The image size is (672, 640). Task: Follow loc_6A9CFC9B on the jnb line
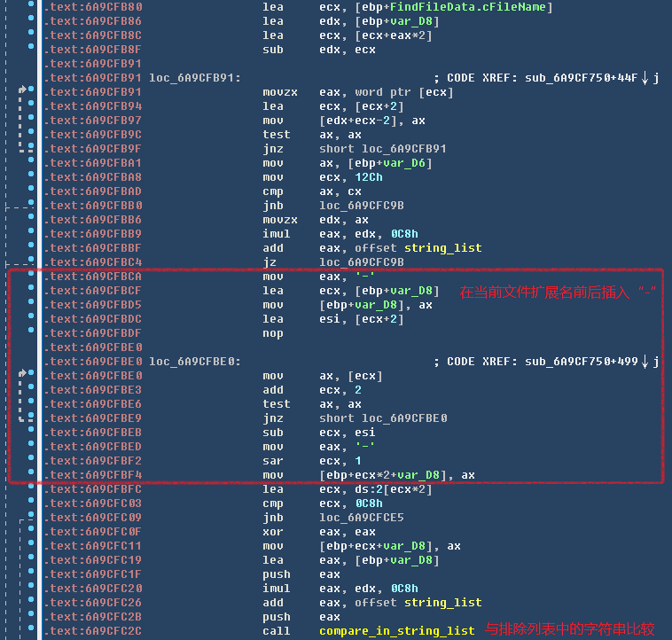coord(362,205)
